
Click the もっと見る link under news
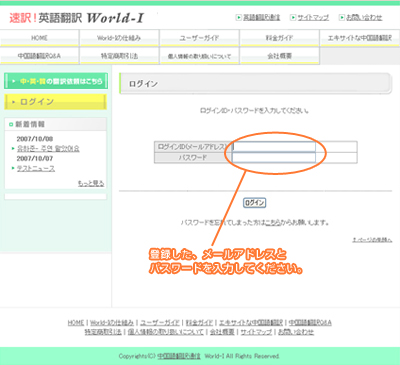click(x=91, y=183)
